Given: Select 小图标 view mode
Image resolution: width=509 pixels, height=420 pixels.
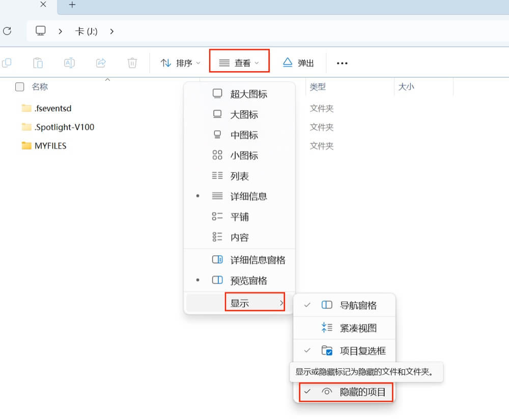Looking at the screenshot, I should (243, 155).
